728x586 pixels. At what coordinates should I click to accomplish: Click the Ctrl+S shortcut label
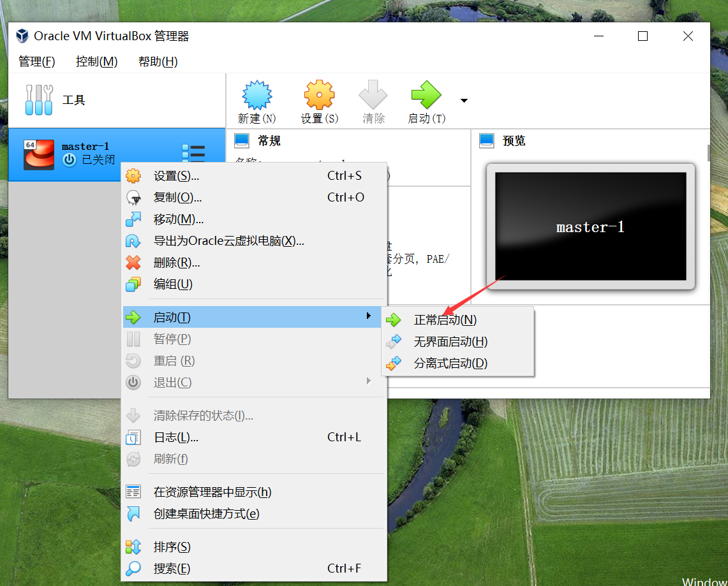345,176
